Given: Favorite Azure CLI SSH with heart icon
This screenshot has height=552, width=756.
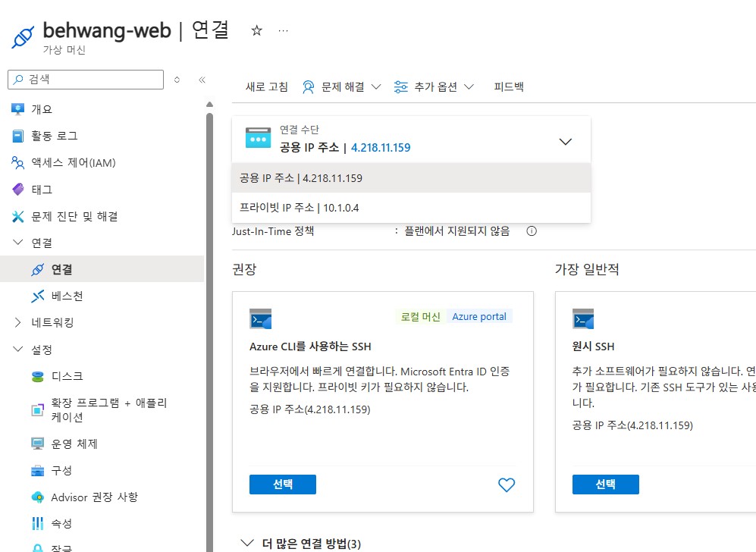Looking at the screenshot, I should click(x=507, y=485).
